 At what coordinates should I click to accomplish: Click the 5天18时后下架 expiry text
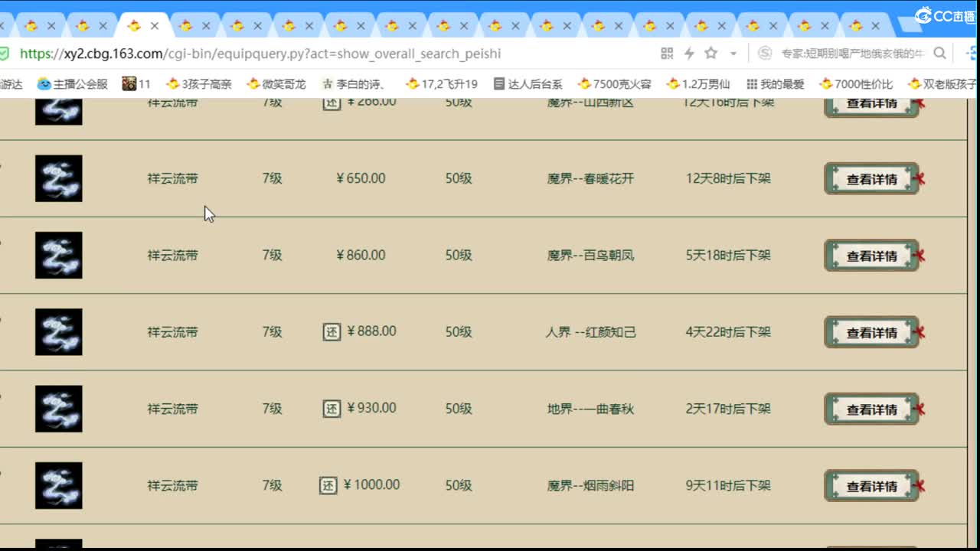tap(728, 255)
